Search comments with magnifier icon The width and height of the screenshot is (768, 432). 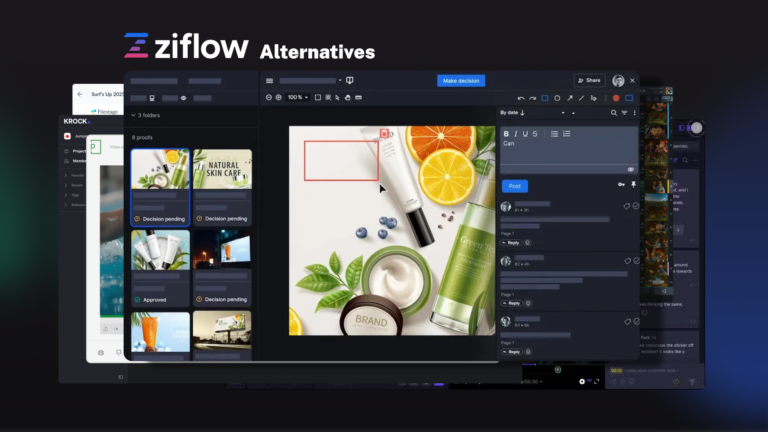click(614, 113)
